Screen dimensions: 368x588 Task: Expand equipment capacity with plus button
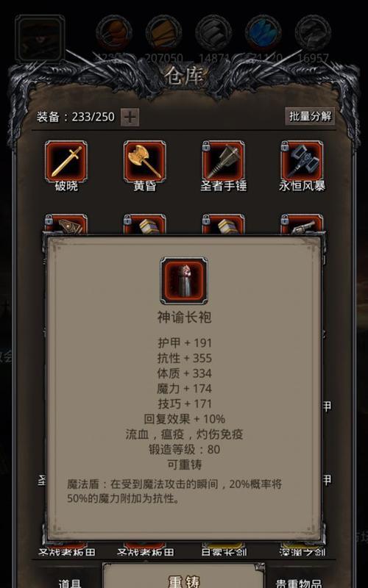[130, 118]
